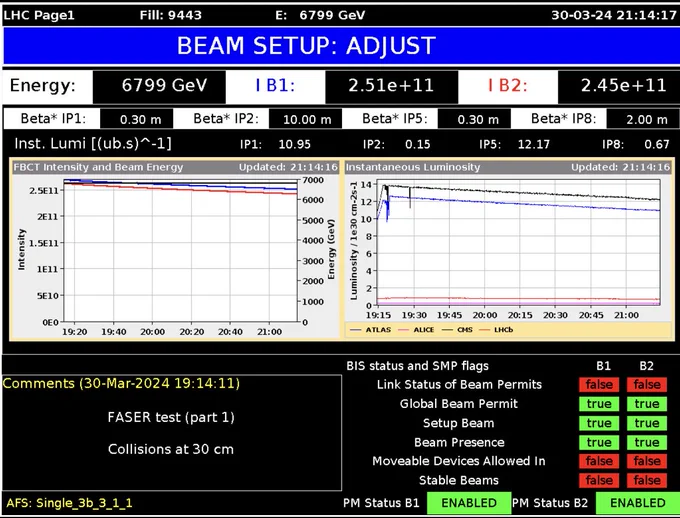Click the ATLAS legend entry
680x518 pixels.
[x=371, y=330]
